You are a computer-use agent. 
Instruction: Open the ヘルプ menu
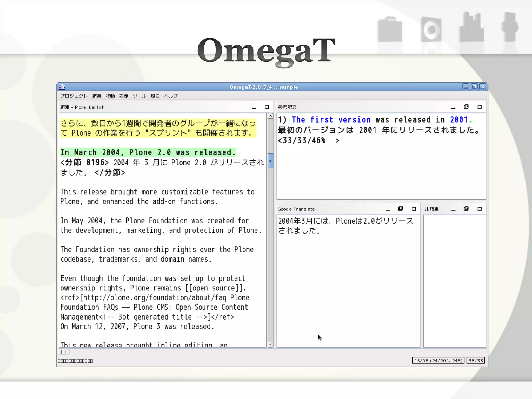pyautogui.click(x=171, y=96)
